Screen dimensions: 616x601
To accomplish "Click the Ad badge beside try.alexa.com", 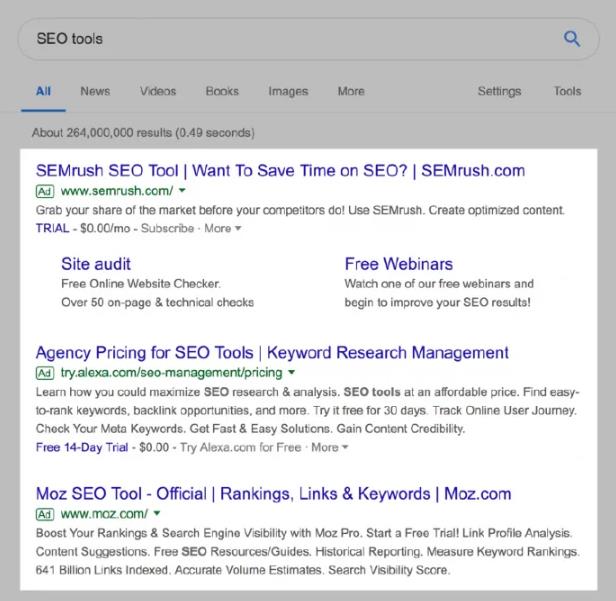I will click(44, 373).
